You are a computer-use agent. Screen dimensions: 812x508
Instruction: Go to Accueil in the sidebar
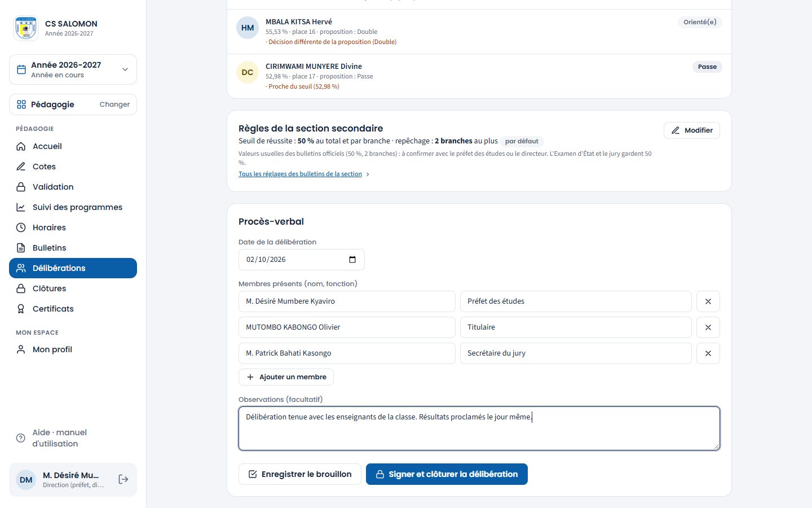pyautogui.click(x=73, y=146)
